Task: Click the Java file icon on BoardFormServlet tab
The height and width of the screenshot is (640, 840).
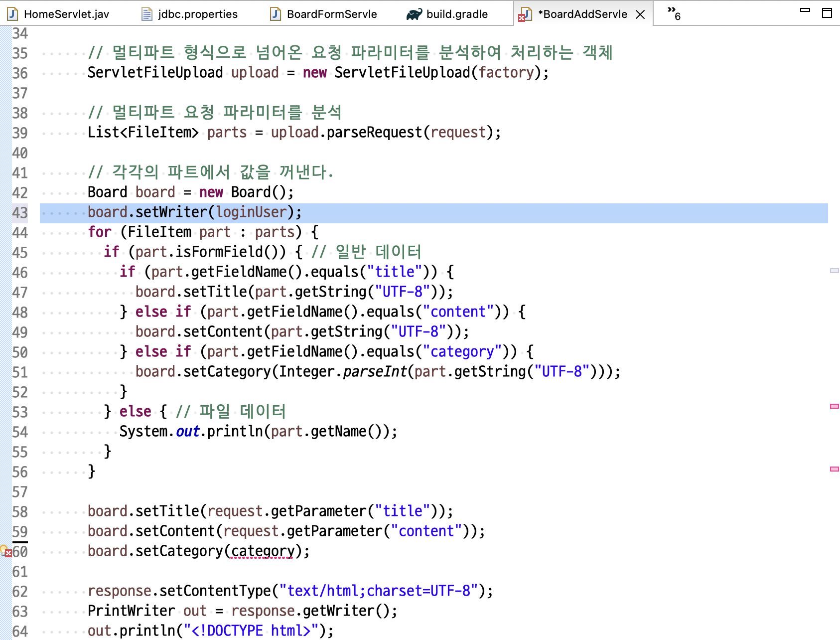Action: [x=276, y=14]
